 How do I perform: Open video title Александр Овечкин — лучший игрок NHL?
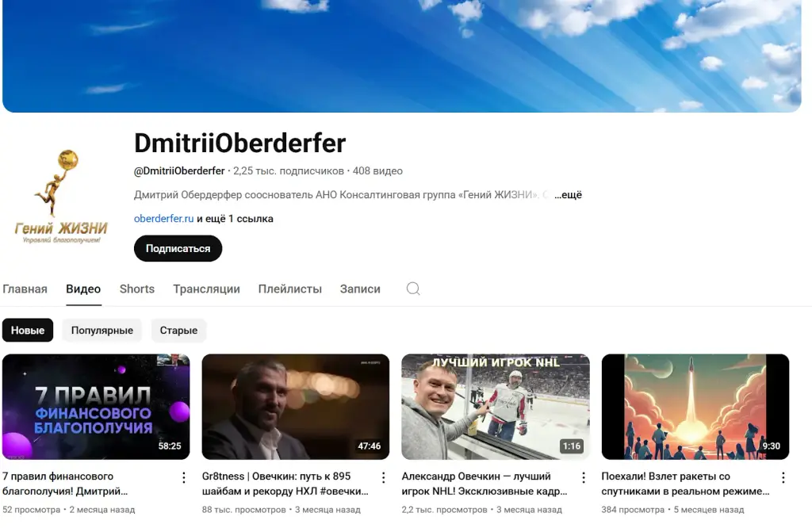point(485,484)
